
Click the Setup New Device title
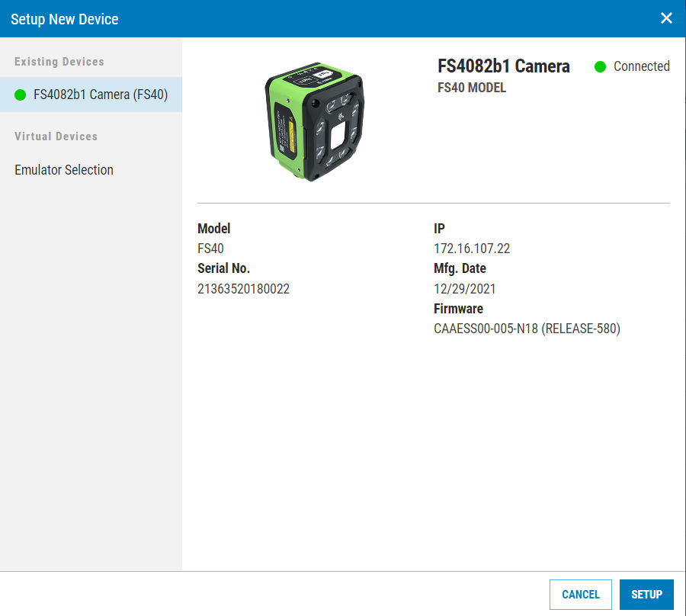(x=64, y=19)
